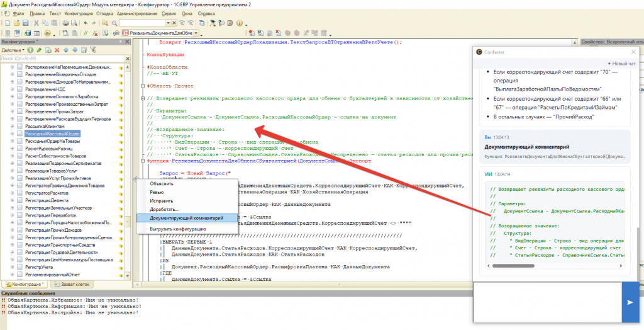Click the orange start debugging play icon
Screen dimensions: 644x330
pyautogui.click(x=47, y=33)
